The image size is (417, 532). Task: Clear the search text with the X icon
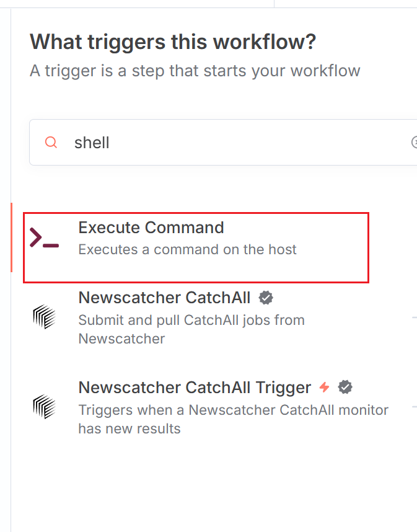coord(414,143)
